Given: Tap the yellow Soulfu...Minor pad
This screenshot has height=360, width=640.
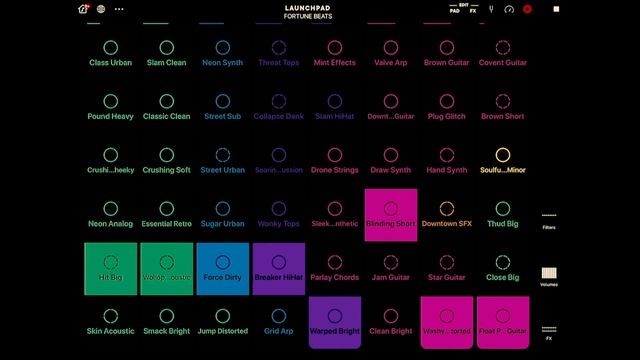Looking at the screenshot, I should [503, 161].
